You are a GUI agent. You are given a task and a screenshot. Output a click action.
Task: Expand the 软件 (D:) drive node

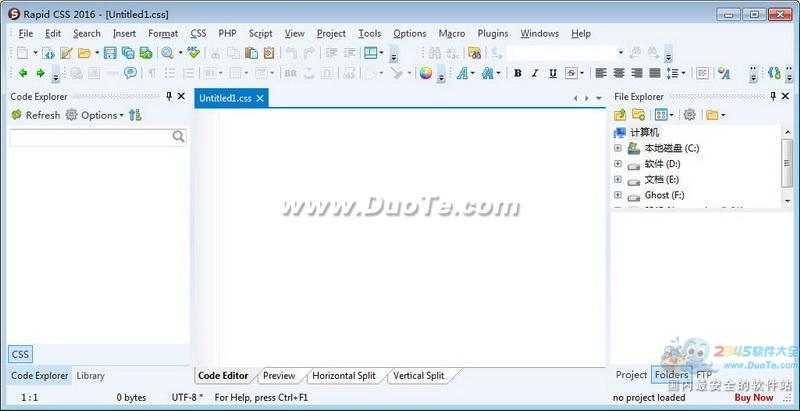pyautogui.click(x=618, y=164)
